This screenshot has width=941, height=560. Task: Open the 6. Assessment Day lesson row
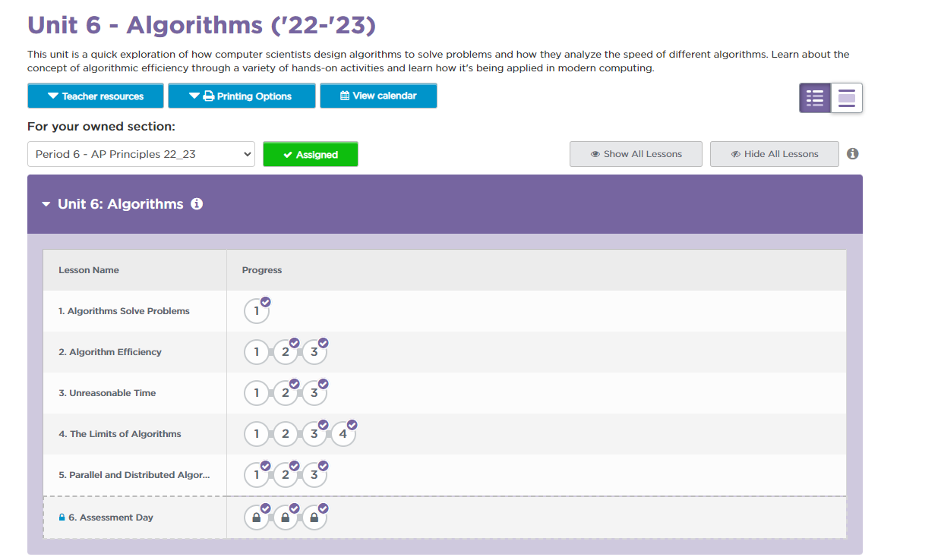coord(111,518)
